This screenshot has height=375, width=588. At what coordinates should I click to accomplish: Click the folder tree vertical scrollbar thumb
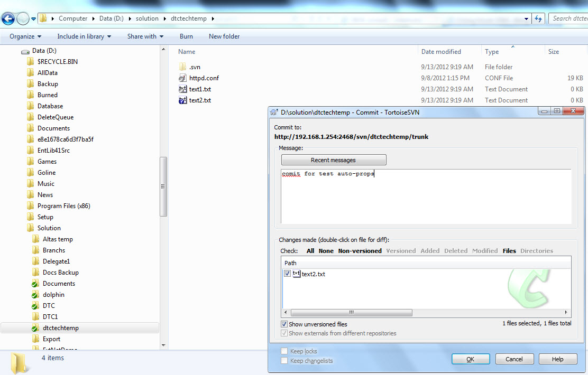[x=163, y=186]
